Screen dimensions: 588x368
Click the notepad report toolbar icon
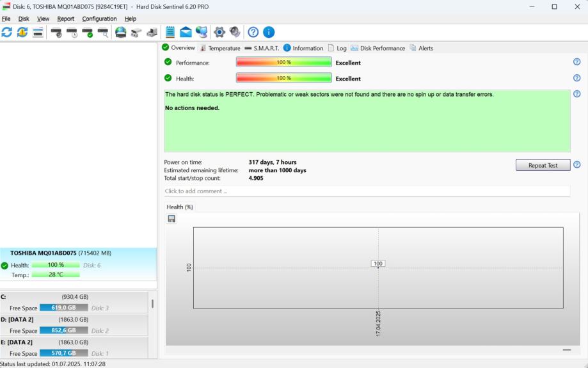coord(170,33)
